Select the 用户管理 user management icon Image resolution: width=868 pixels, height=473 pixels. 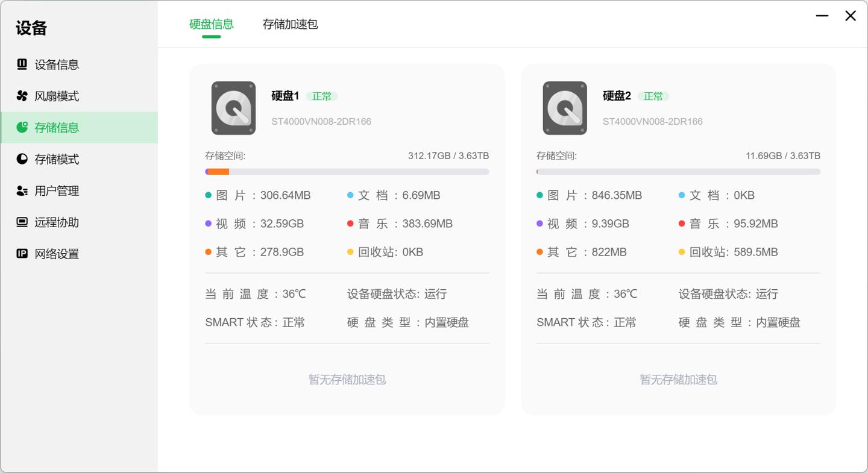(x=22, y=190)
